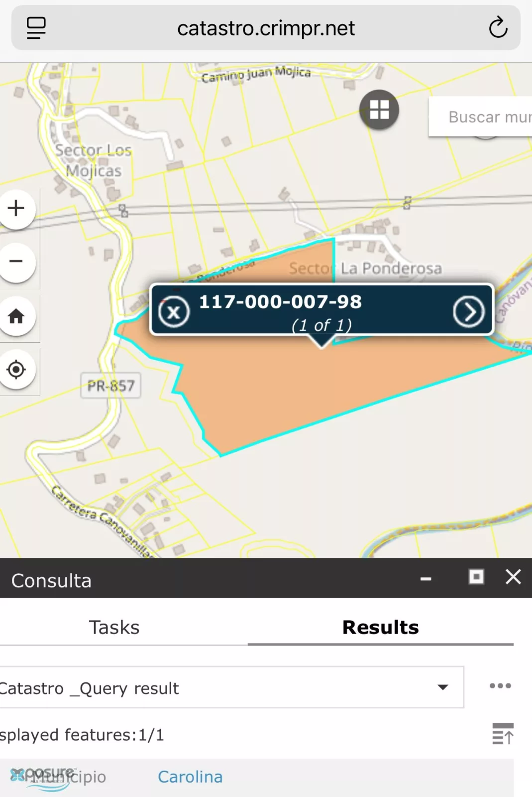The height and width of the screenshot is (797, 532).
Task: Open the Carolina municipality link
Action: tap(190, 777)
